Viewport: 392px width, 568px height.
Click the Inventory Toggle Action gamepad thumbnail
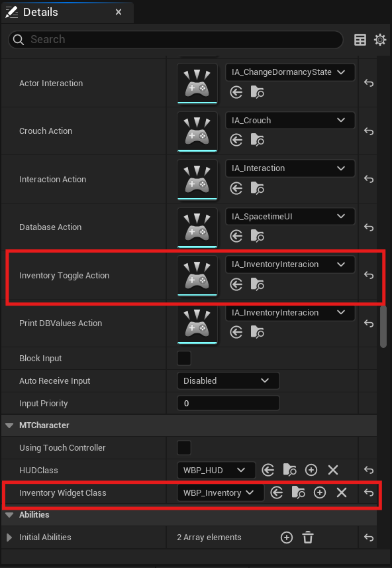click(x=197, y=276)
